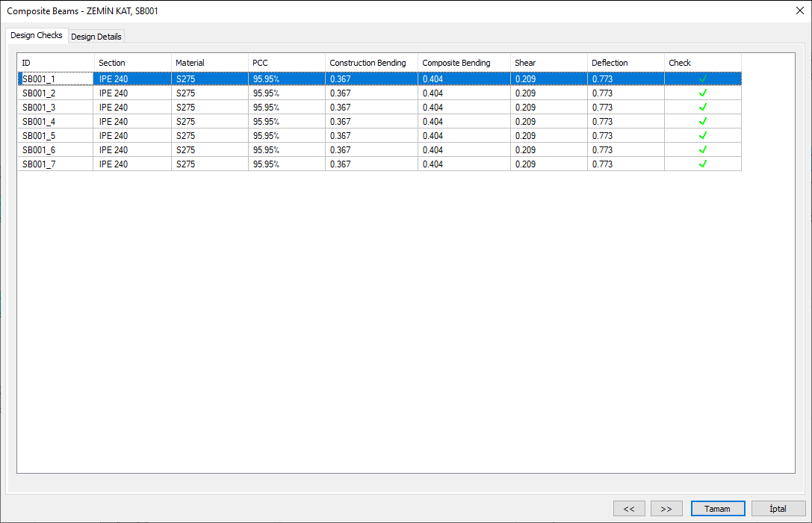Click the SB001_1 ID input cell

coord(55,79)
